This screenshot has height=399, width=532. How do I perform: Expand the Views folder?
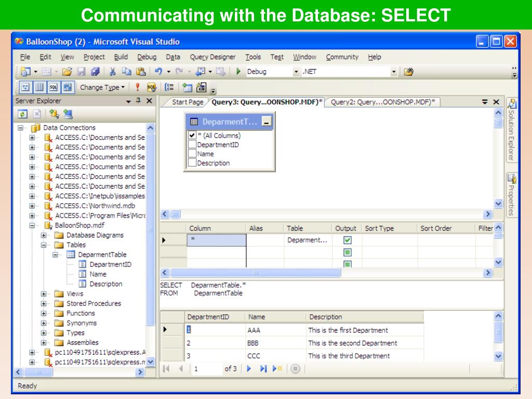click(x=44, y=294)
